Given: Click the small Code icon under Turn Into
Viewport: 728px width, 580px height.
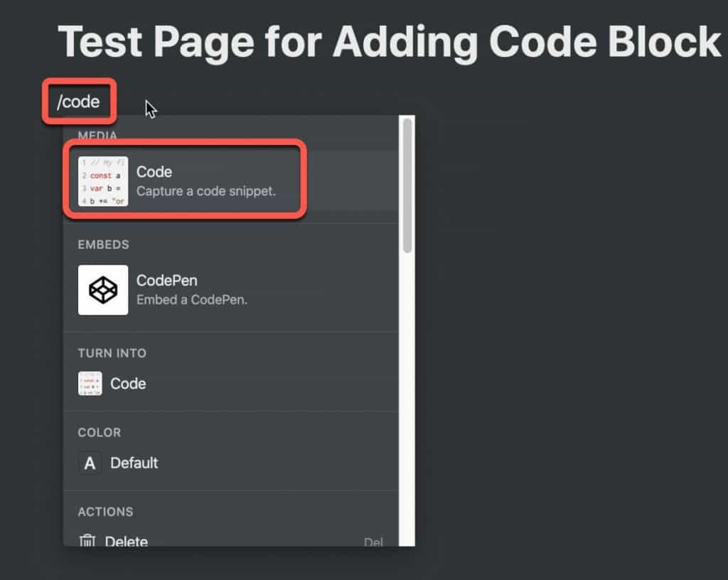Looking at the screenshot, I should click(x=90, y=383).
